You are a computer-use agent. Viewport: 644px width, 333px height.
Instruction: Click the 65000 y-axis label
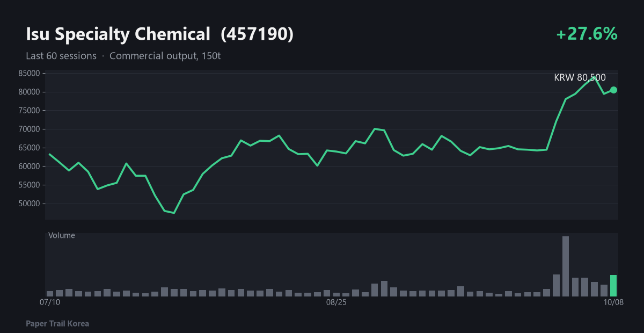point(30,148)
